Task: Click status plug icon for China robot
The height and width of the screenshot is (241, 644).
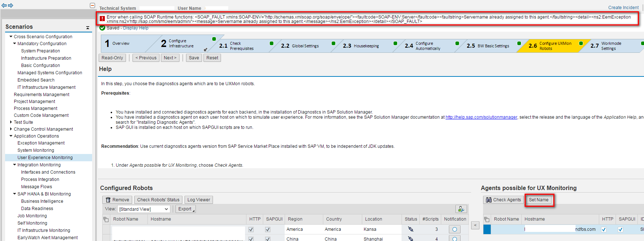Action: pos(411,239)
